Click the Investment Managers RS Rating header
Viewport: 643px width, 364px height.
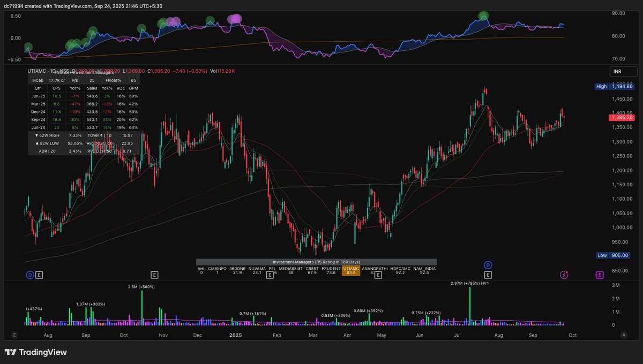click(317, 262)
